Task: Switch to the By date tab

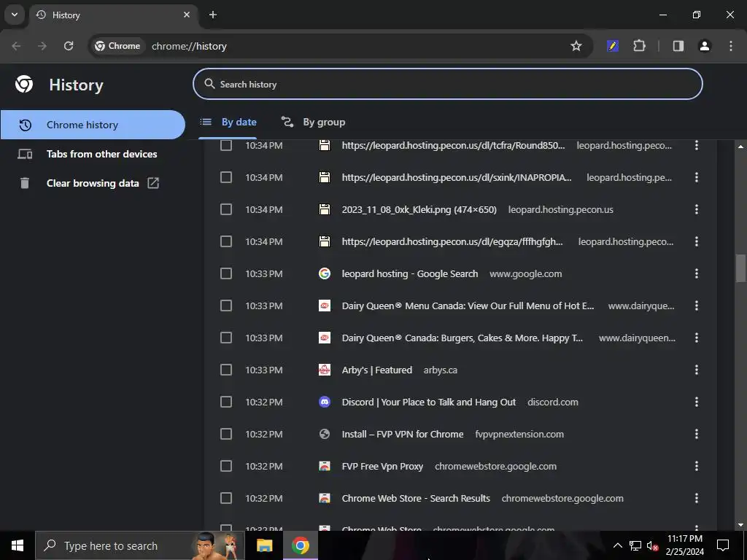Action: [228, 122]
